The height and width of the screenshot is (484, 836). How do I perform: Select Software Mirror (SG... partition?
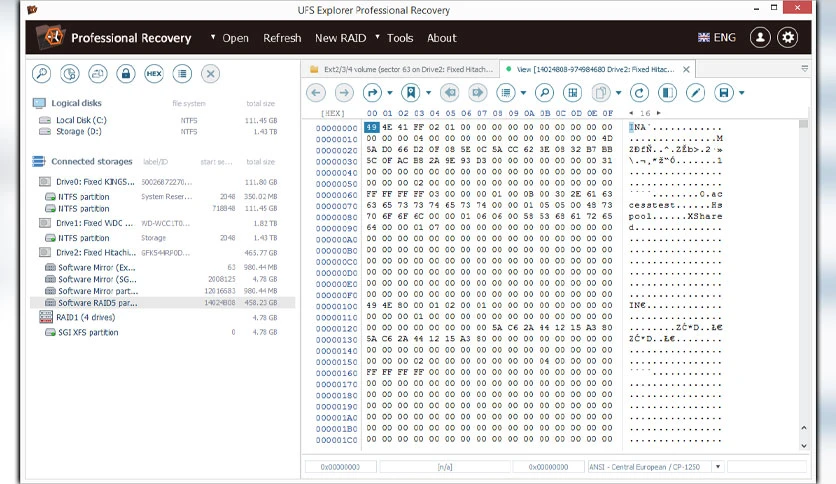click(x=97, y=279)
